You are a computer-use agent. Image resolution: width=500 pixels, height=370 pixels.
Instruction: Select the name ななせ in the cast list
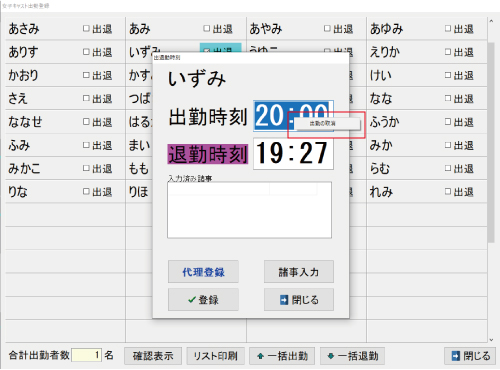click(x=25, y=122)
